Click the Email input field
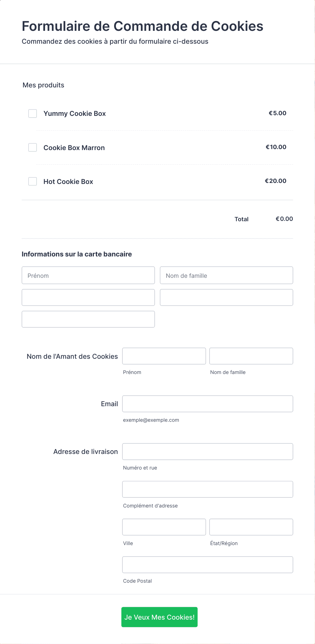 [x=208, y=404]
